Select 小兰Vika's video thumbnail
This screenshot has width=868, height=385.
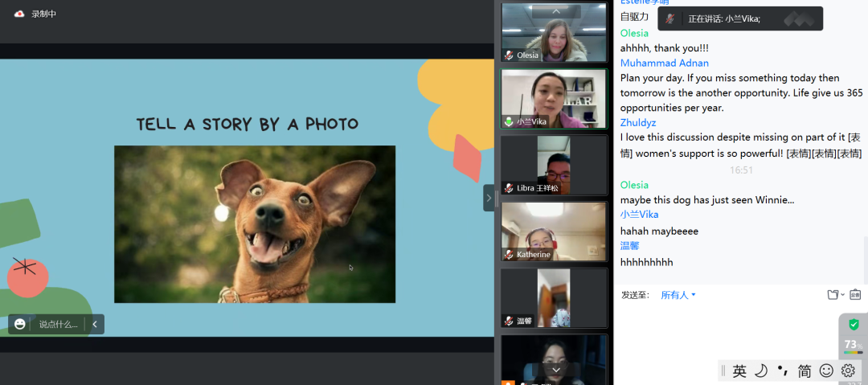tap(554, 99)
